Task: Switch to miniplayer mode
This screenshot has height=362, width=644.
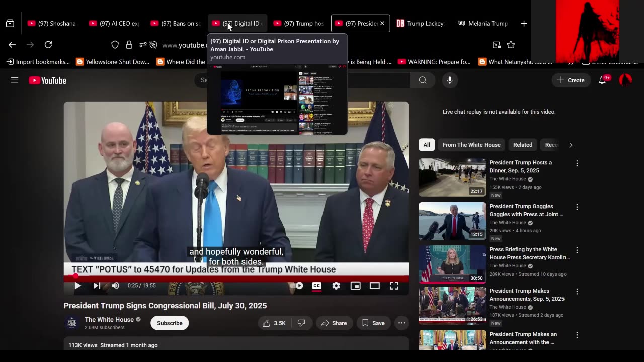Action: (356, 286)
